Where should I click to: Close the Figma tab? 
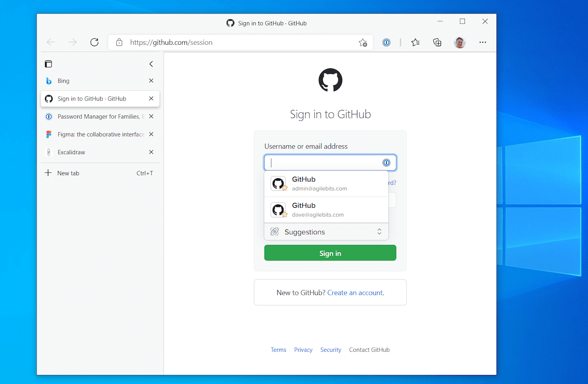pyautogui.click(x=151, y=134)
